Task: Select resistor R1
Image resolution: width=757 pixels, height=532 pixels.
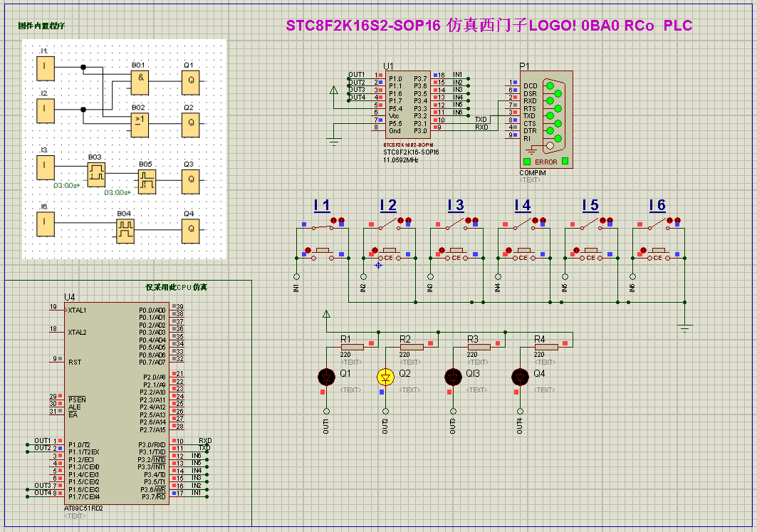Action: pos(352,347)
